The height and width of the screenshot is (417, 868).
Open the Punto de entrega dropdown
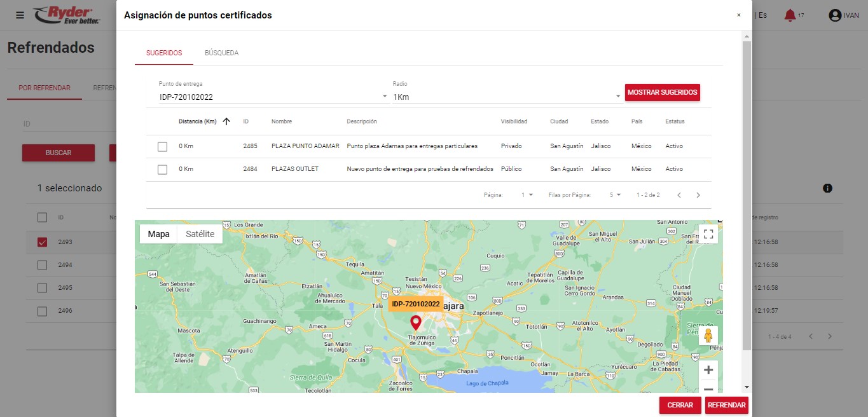(273, 97)
